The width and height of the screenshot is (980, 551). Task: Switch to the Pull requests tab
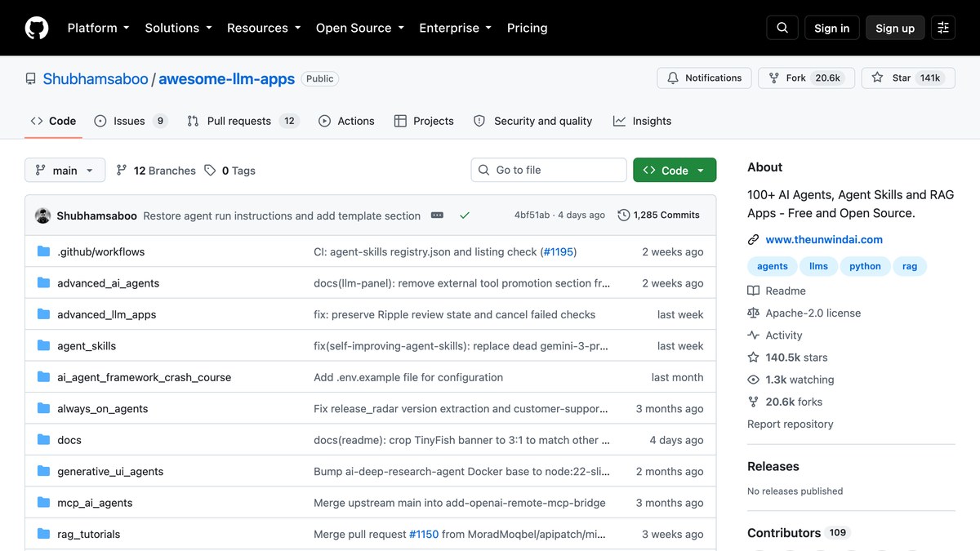243,121
